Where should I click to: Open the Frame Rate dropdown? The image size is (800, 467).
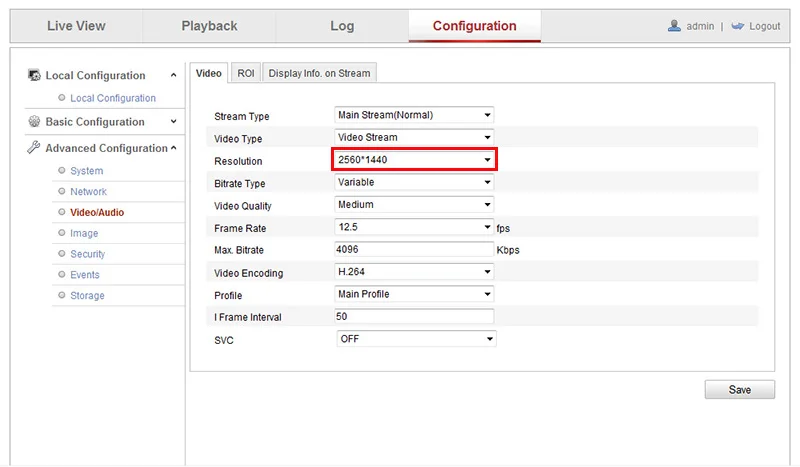click(x=414, y=227)
